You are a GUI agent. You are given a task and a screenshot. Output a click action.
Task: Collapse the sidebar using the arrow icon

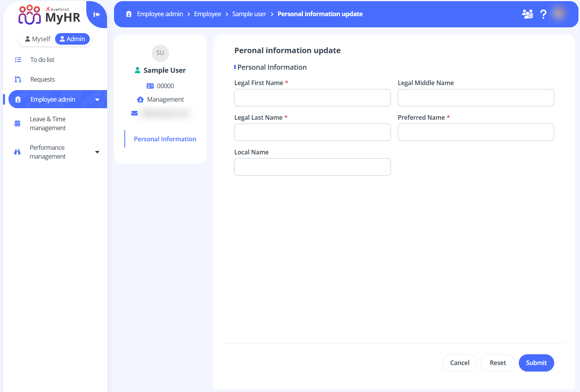click(97, 15)
